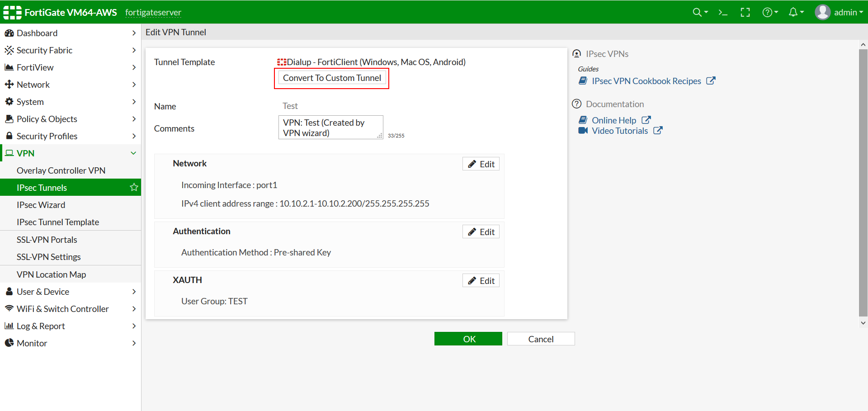
Task: Open the global search magnifier icon
Action: [x=697, y=12]
